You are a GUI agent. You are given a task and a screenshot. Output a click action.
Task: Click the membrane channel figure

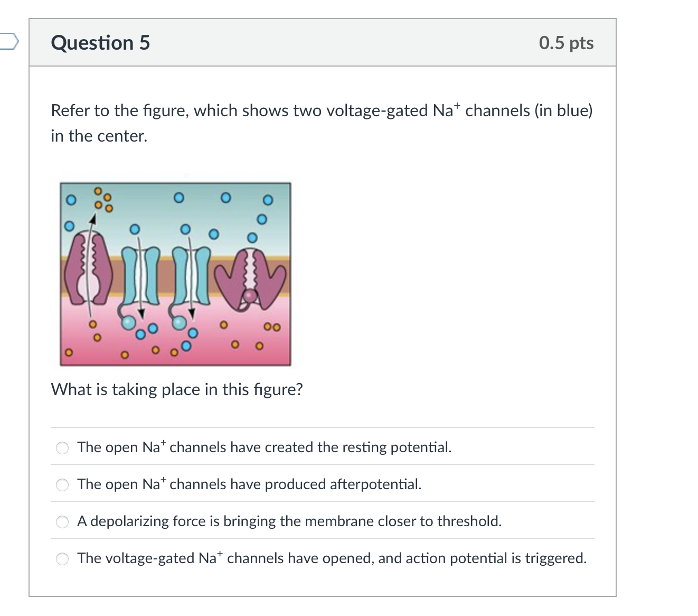[x=176, y=273]
